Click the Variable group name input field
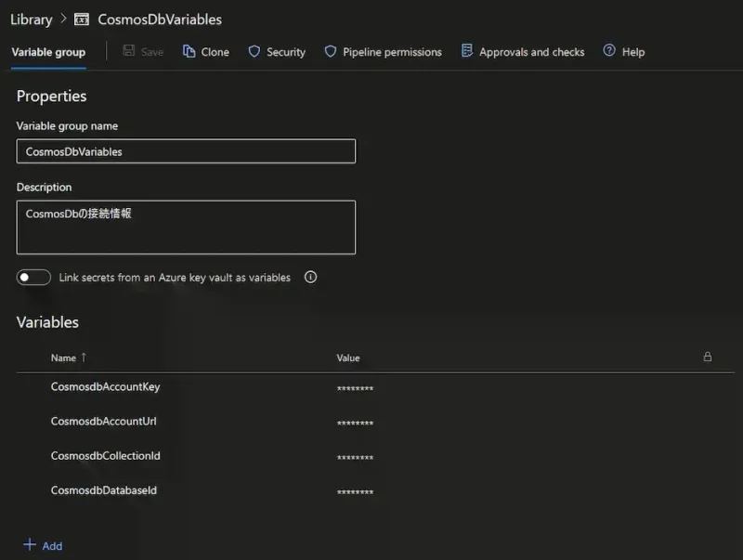Screen dimensions: 743x560 pyautogui.click(x=186, y=150)
